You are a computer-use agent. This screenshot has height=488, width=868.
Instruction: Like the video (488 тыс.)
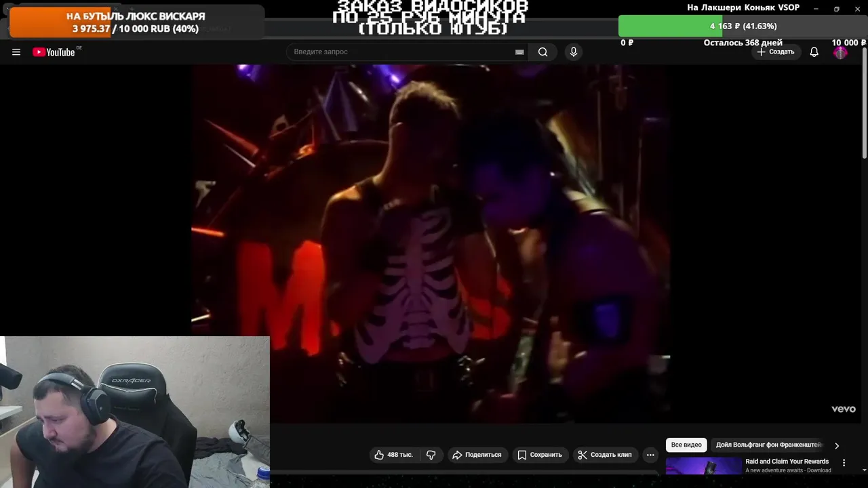point(395,455)
